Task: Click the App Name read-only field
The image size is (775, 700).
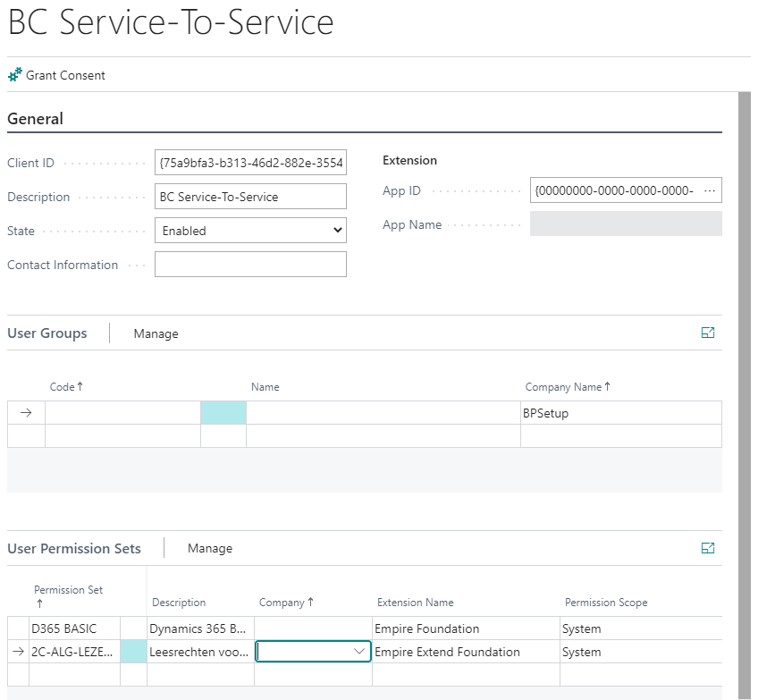Action: tap(626, 223)
